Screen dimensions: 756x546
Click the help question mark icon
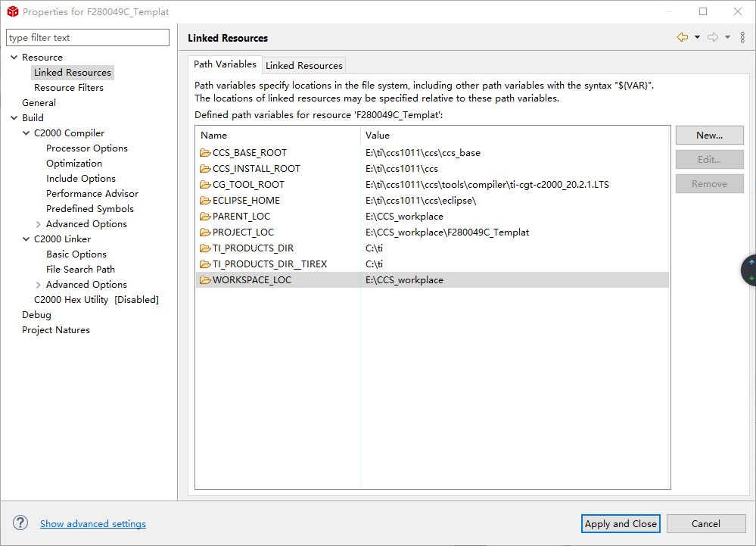(x=20, y=523)
